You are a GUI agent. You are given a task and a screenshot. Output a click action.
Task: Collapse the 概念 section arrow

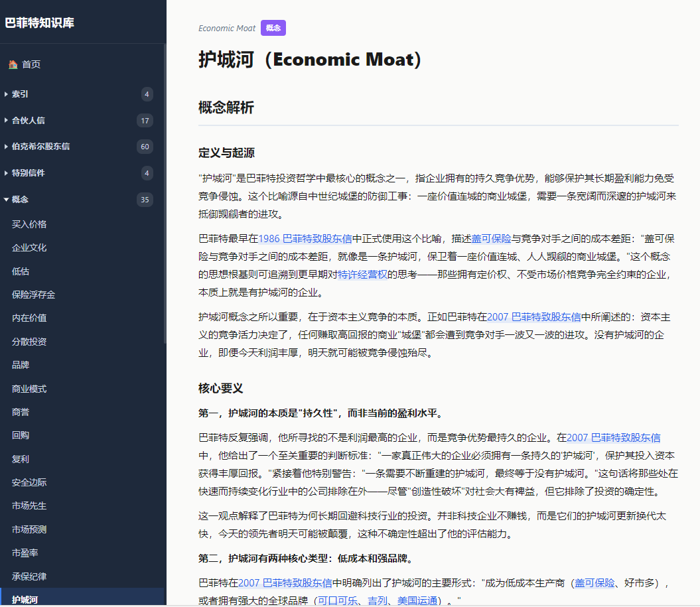click(6, 200)
